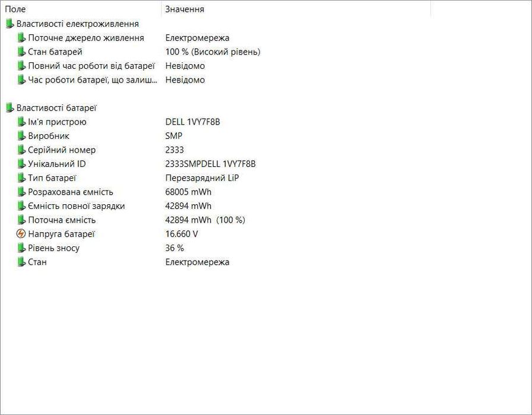Click battery icon beside Тип батареї
Screen dimensions: 532x415
[x=21, y=178]
